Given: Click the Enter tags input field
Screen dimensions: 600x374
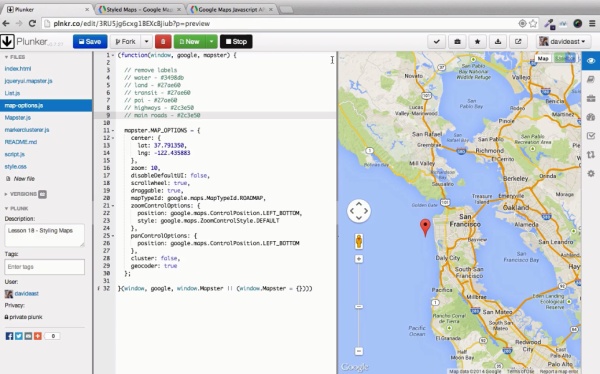Looking at the screenshot, I should pos(44,267).
